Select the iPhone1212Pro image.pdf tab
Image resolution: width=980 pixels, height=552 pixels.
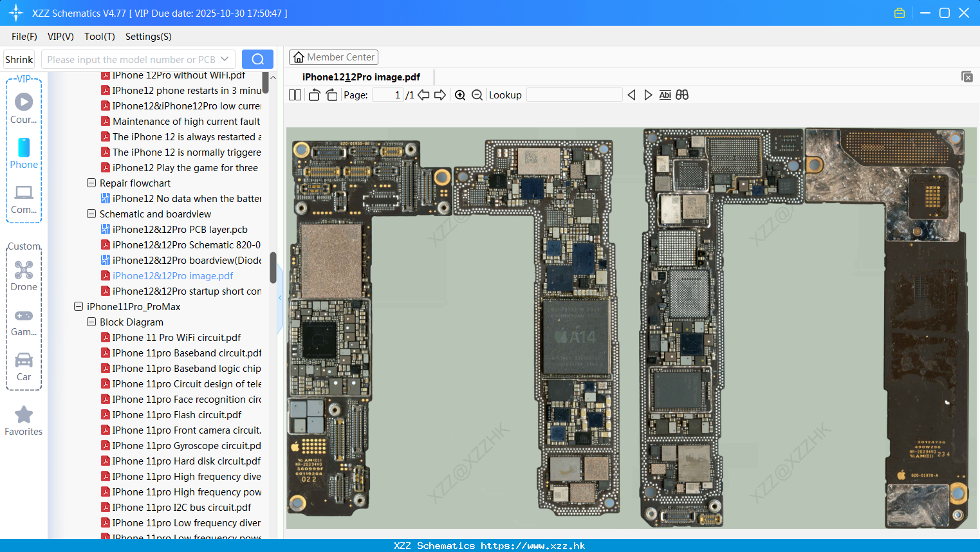click(361, 77)
